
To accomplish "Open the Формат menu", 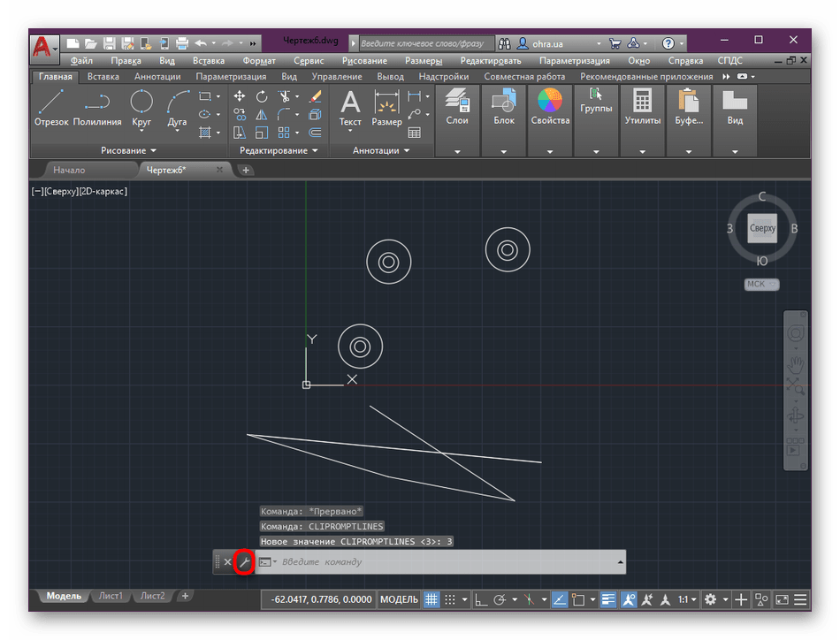I will coord(258,61).
